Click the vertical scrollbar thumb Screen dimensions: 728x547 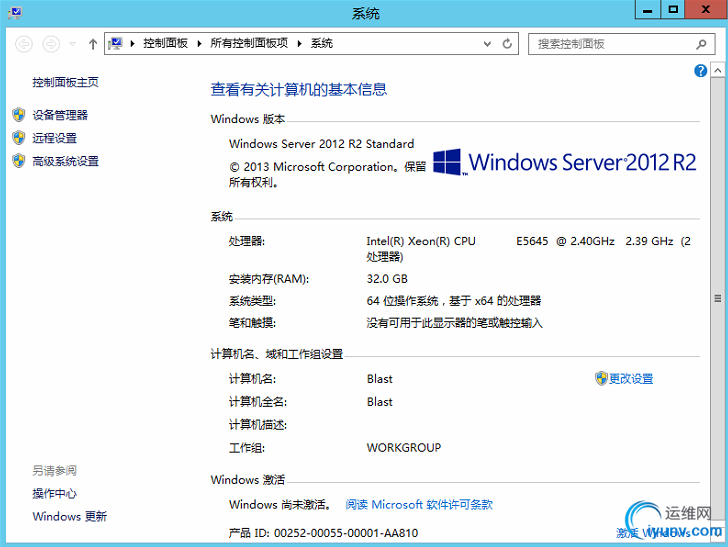click(718, 298)
